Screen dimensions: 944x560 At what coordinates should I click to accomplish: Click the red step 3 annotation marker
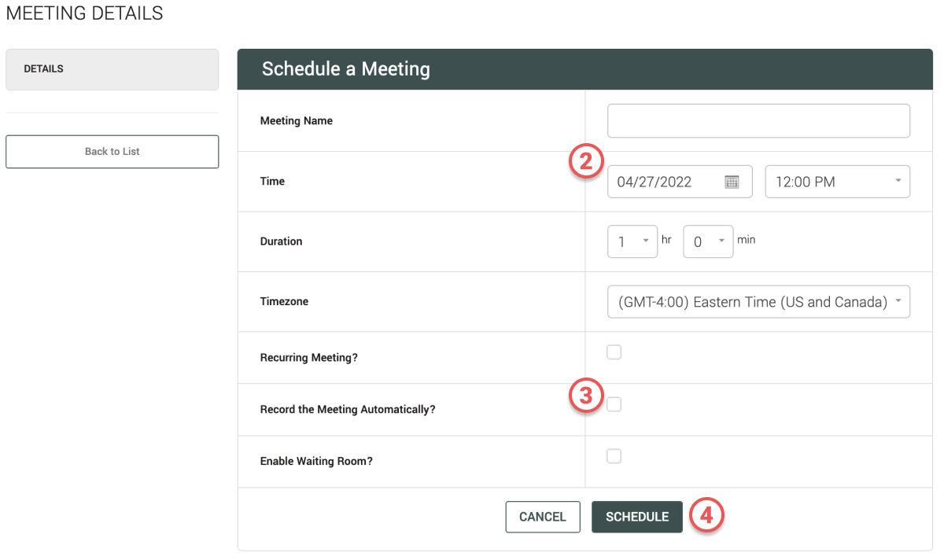[x=585, y=396]
